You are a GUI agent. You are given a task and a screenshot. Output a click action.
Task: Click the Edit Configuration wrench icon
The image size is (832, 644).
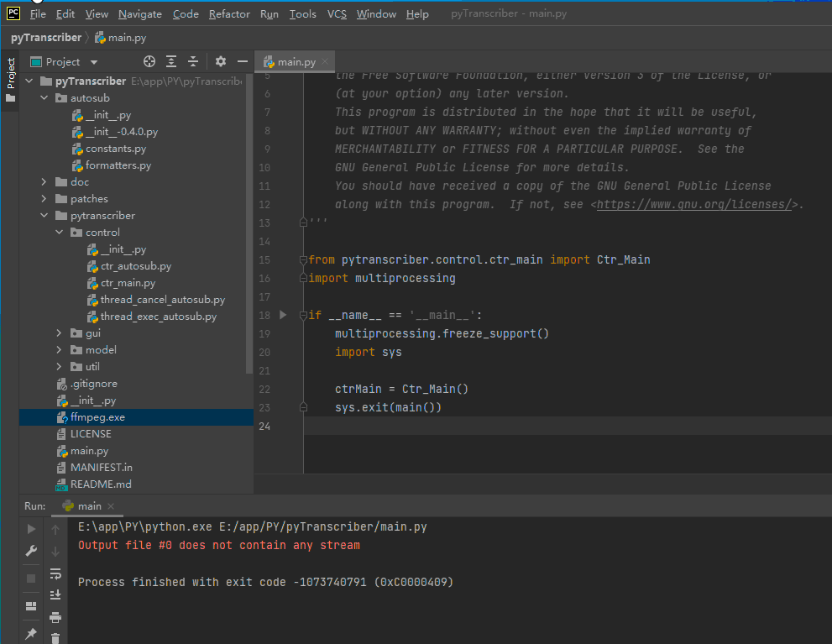[x=31, y=551]
